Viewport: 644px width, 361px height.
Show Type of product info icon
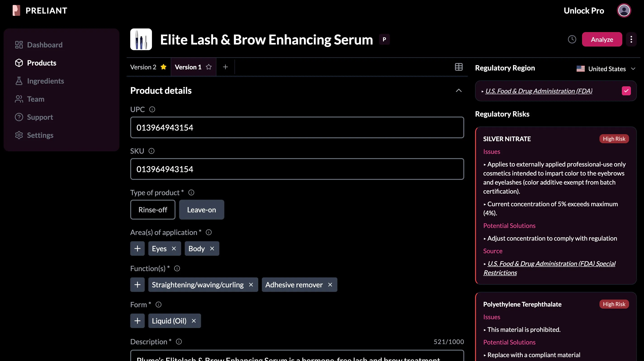tap(191, 193)
